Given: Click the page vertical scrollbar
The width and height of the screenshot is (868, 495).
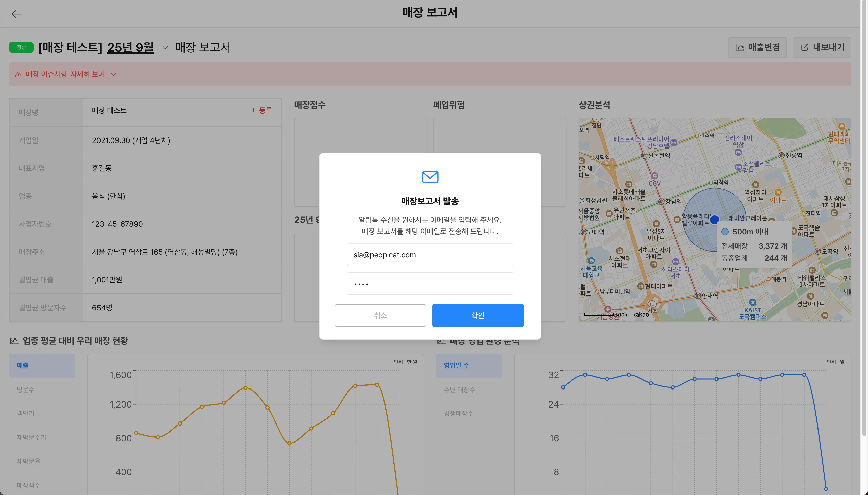Looking at the screenshot, I should click(864, 218).
